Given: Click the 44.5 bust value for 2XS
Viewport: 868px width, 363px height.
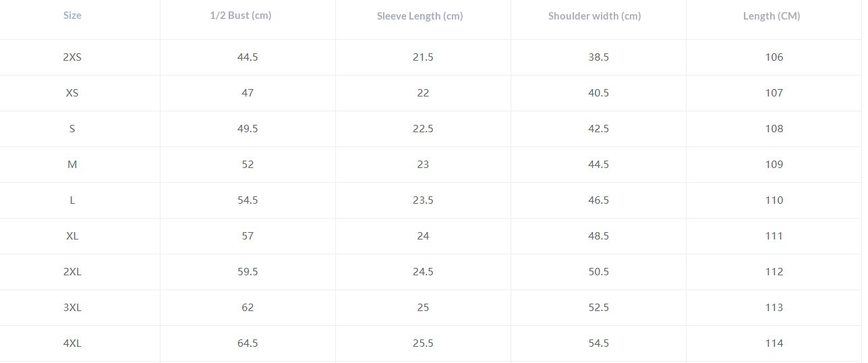Looking at the screenshot, I should (x=248, y=57).
